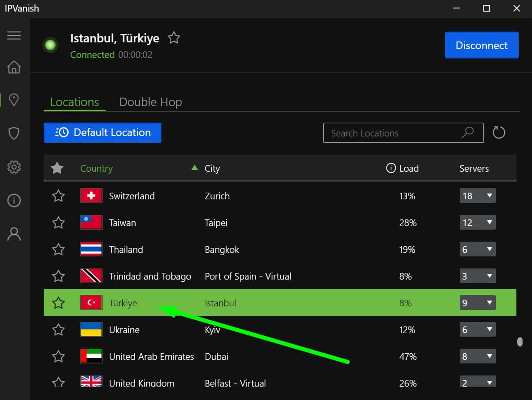The height and width of the screenshot is (400, 532).
Task: Open the info section in sidebar
Action: (x=14, y=200)
